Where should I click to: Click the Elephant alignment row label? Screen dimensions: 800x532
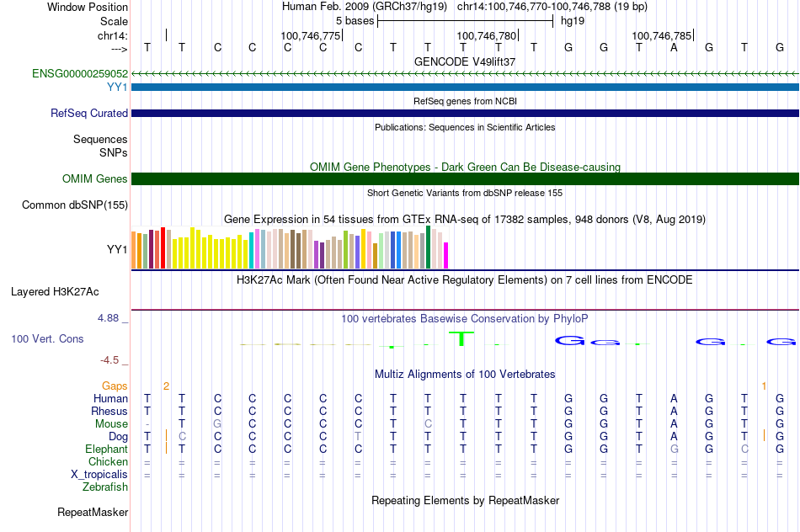click(x=107, y=450)
